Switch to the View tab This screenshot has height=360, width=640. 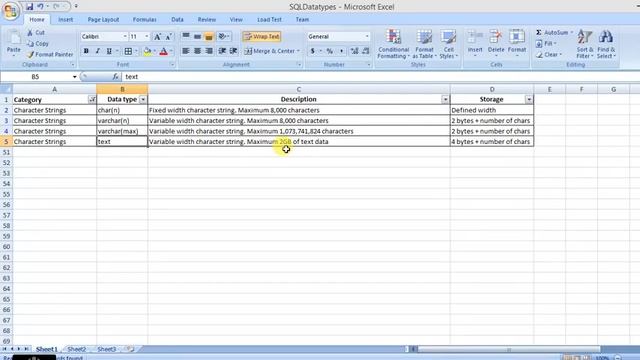pos(236,20)
